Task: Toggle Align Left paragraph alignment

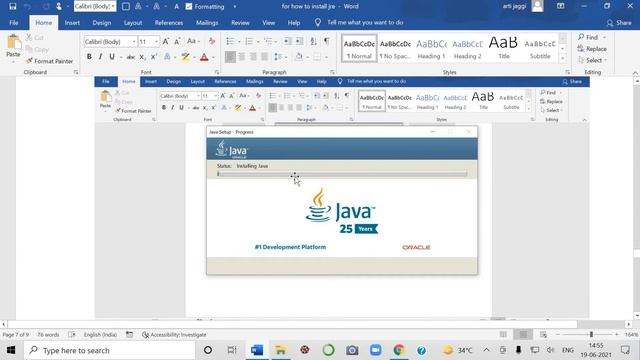Action: point(230,57)
